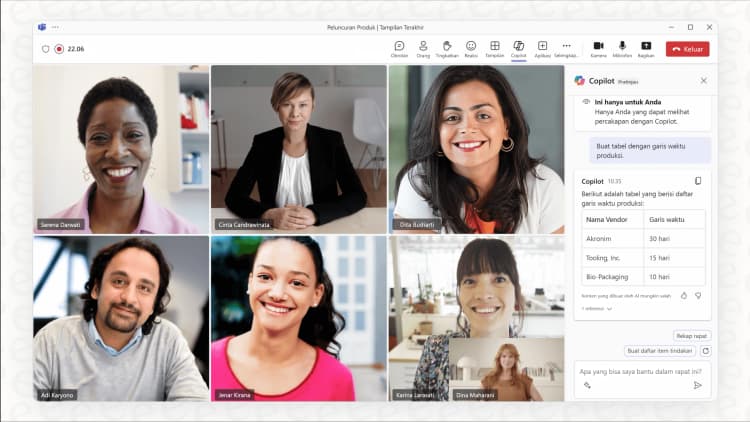Leave meeting with Keluar button
Screen dimensions: 750x422
pos(687,49)
